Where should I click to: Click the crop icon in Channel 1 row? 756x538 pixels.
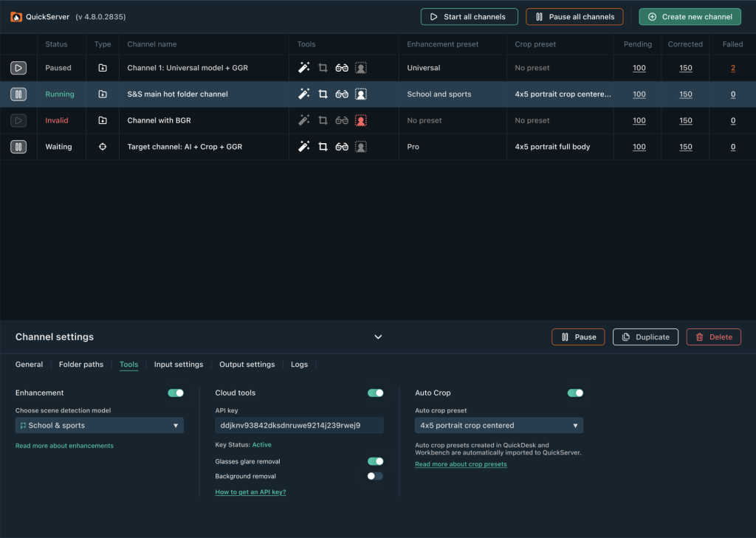323,68
